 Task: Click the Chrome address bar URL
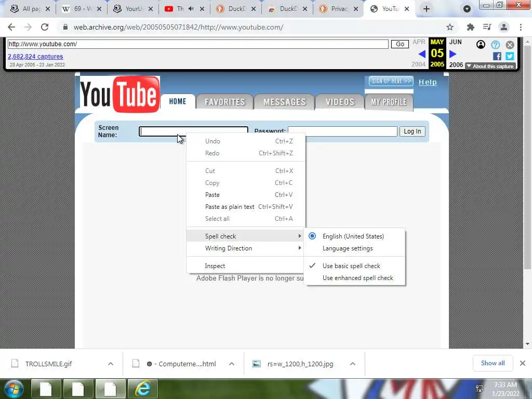click(179, 27)
